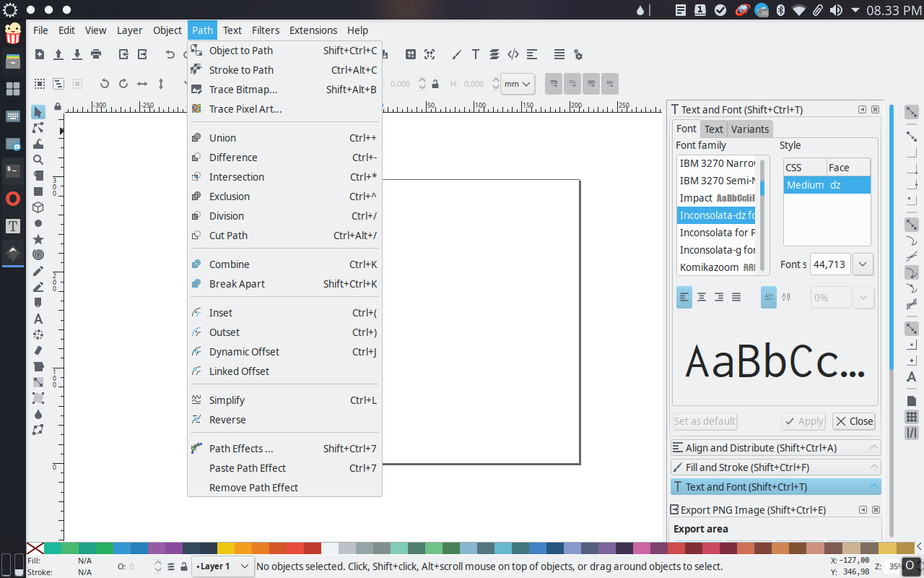Click the Import icon
The width and height of the screenshot is (924, 578).
tap(123, 54)
